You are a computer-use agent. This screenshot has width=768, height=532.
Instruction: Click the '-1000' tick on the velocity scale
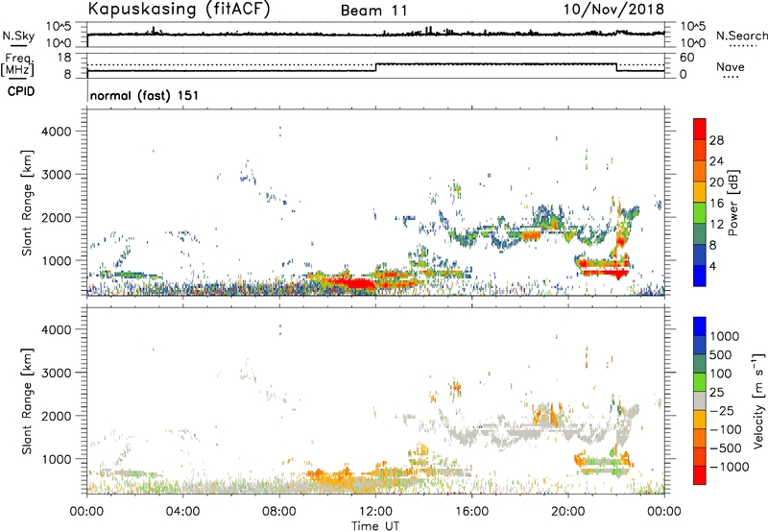pyautogui.click(x=730, y=467)
